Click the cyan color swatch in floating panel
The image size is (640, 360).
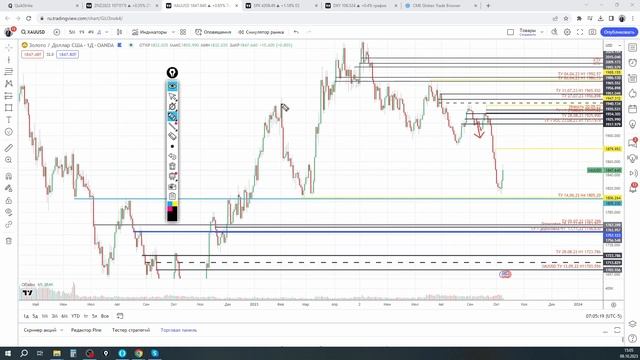pos(170,204)
